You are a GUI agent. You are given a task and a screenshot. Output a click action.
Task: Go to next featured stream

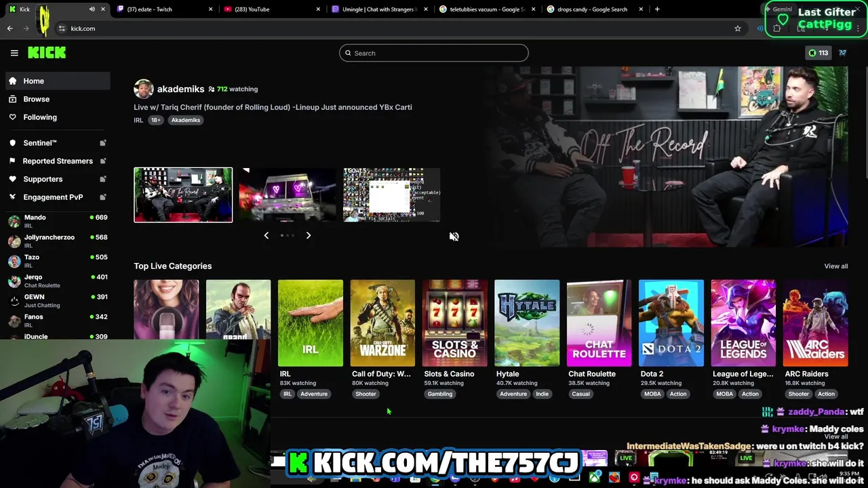pos(308,235)
